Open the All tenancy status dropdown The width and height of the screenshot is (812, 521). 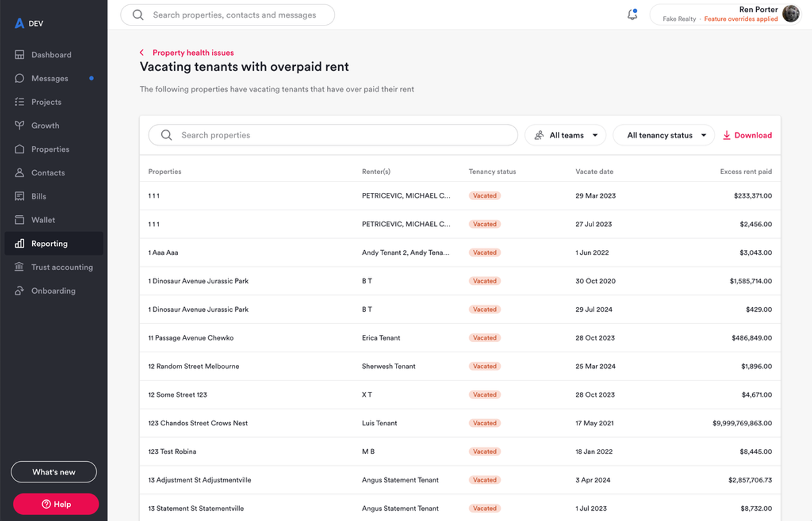tap(664, 135)
